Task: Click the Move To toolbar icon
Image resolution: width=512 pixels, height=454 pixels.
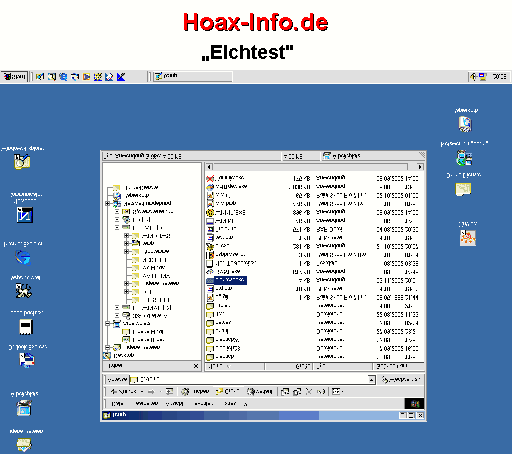Action: [x=285, y=392]
